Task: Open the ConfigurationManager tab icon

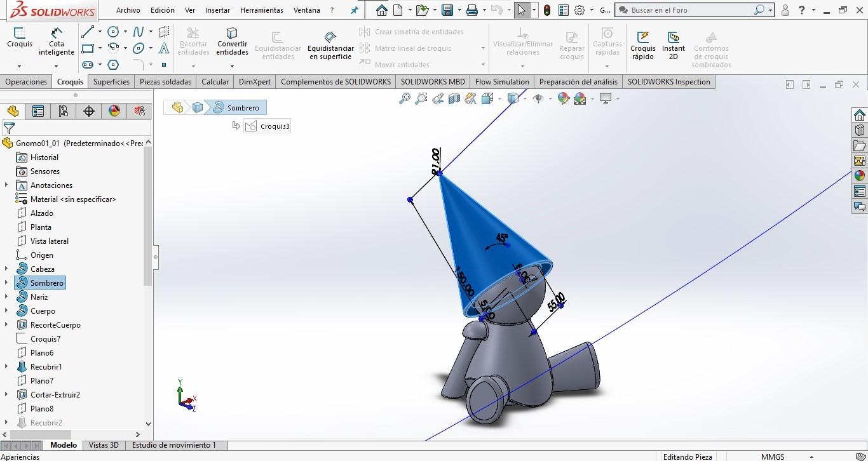Action: pos(64,111)
